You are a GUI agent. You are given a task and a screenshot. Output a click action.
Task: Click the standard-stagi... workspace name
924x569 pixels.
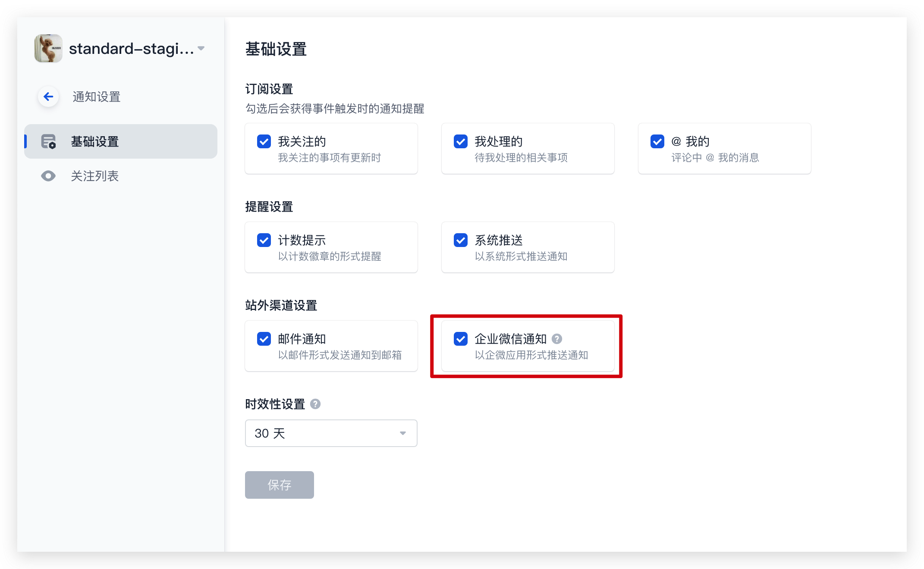click(132, 49)
